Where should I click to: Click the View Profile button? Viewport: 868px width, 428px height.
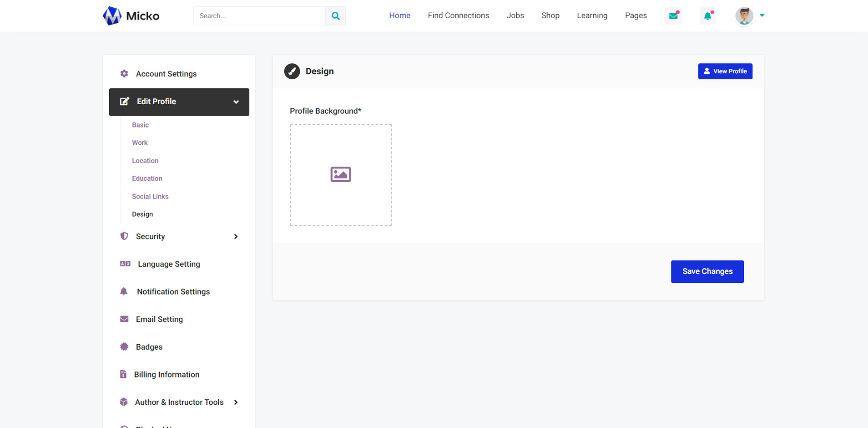pyautogui.click(x=725, y=71)
